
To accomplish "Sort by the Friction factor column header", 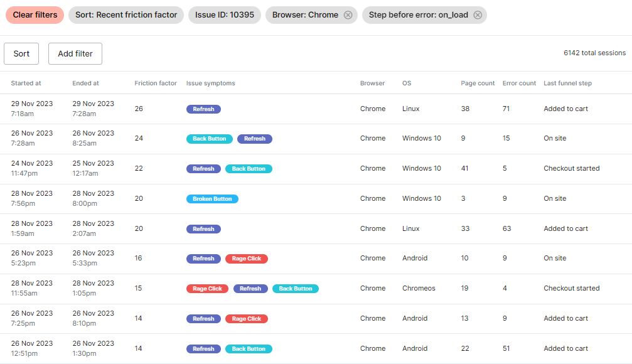I will coord(156,83).
